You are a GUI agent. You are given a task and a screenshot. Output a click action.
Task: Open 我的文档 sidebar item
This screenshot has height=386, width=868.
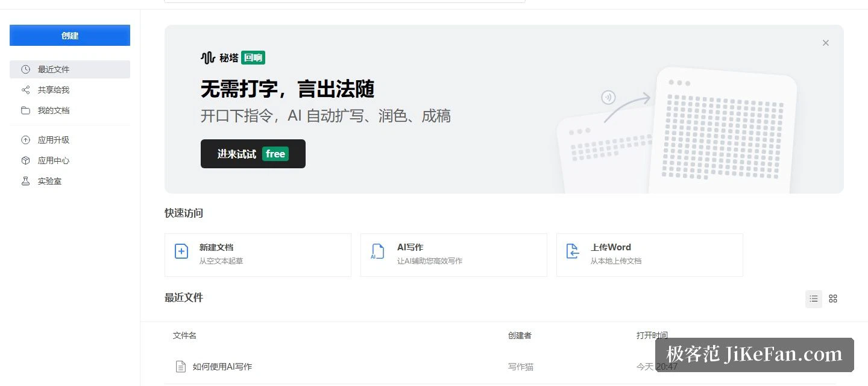(70, 110)
